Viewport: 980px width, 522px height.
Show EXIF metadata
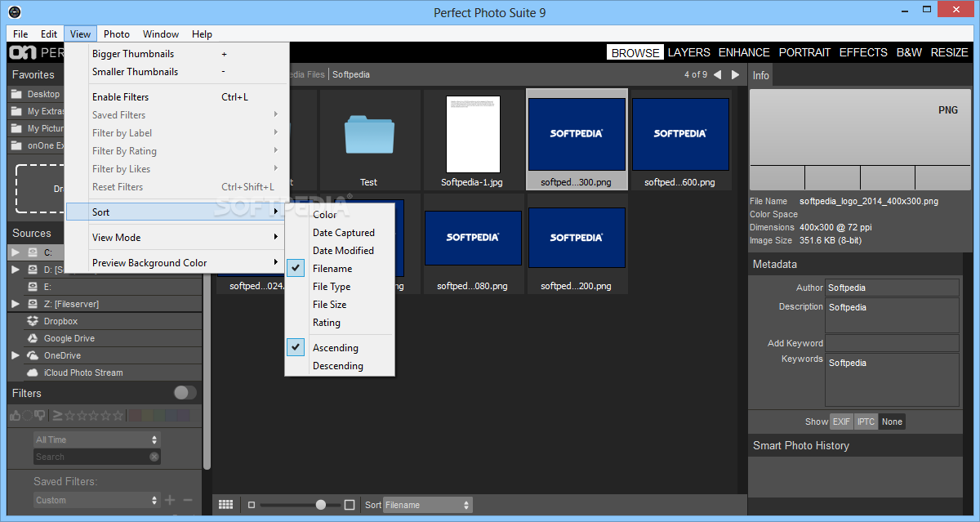(841, 422)
